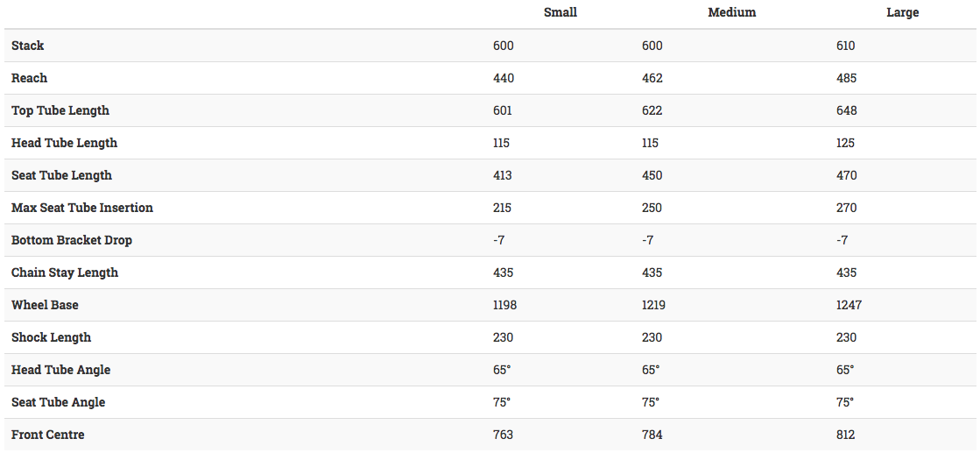980x453 pixels.
Task: Select the Medium reach value 462
Action: click(652, 78)
